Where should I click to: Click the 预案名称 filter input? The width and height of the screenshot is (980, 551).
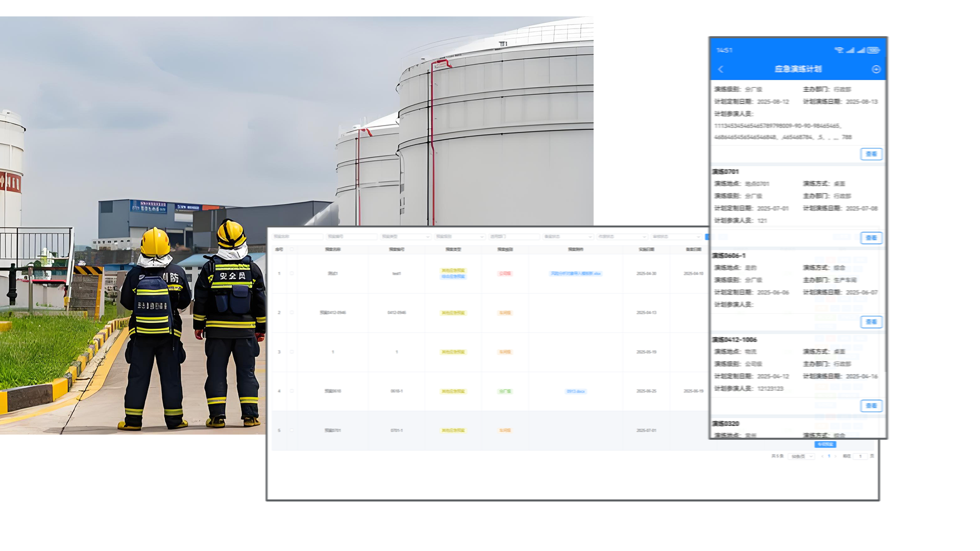pos(298,237)
